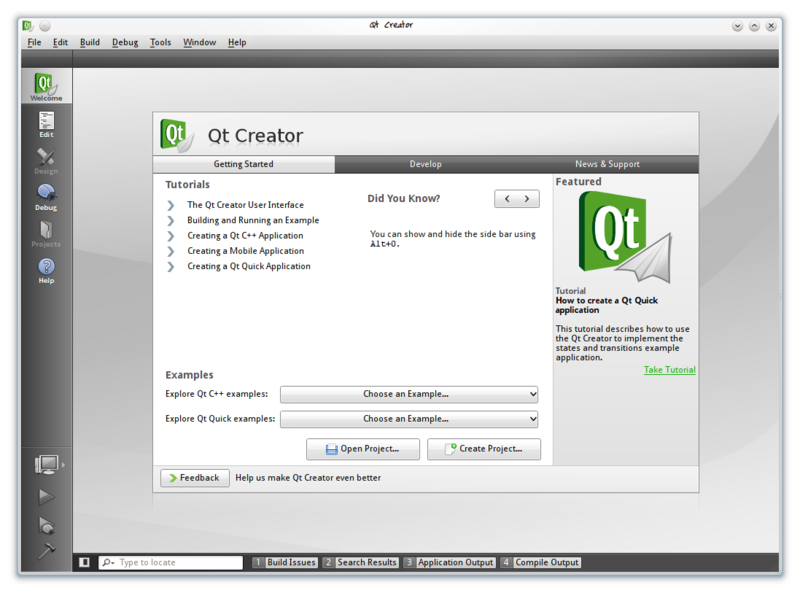Open the Qt C++ examples dropdown
Viewport: 800px width, 593px height.
(x=409, y=394)
